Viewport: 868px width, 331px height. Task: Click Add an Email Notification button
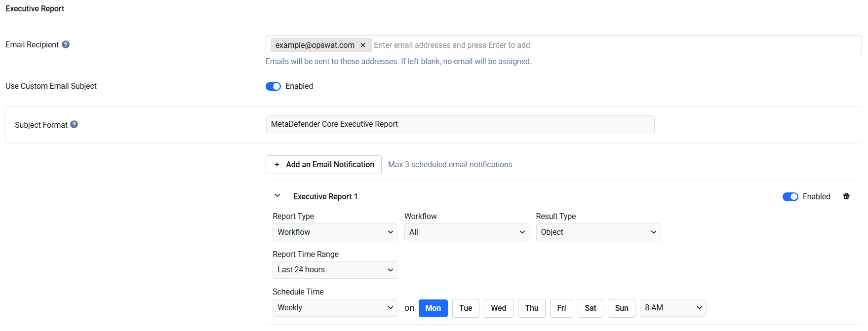[x=323, y=165]
